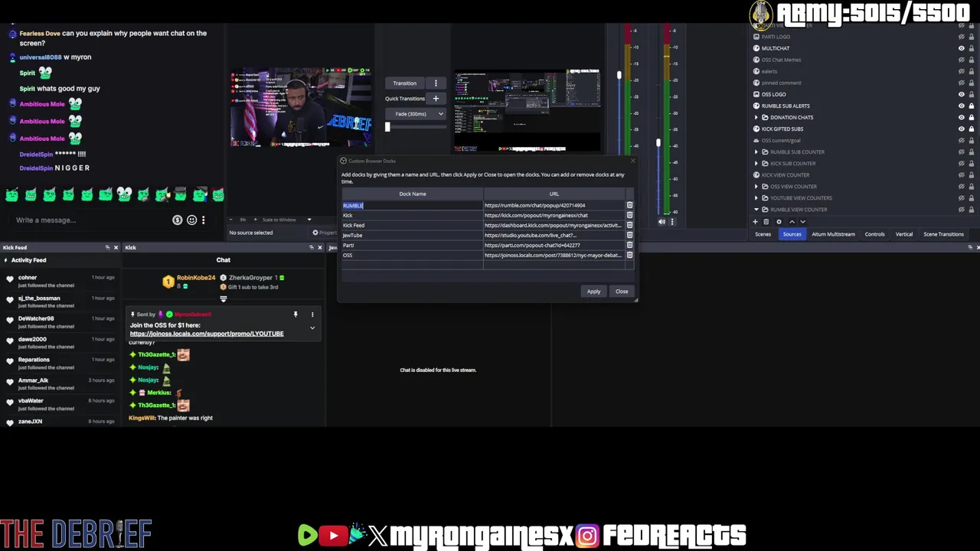This screenshot has height=551, width=980.
Task: Unpin the pinned Kick chat message
Action: pos(295,315)
